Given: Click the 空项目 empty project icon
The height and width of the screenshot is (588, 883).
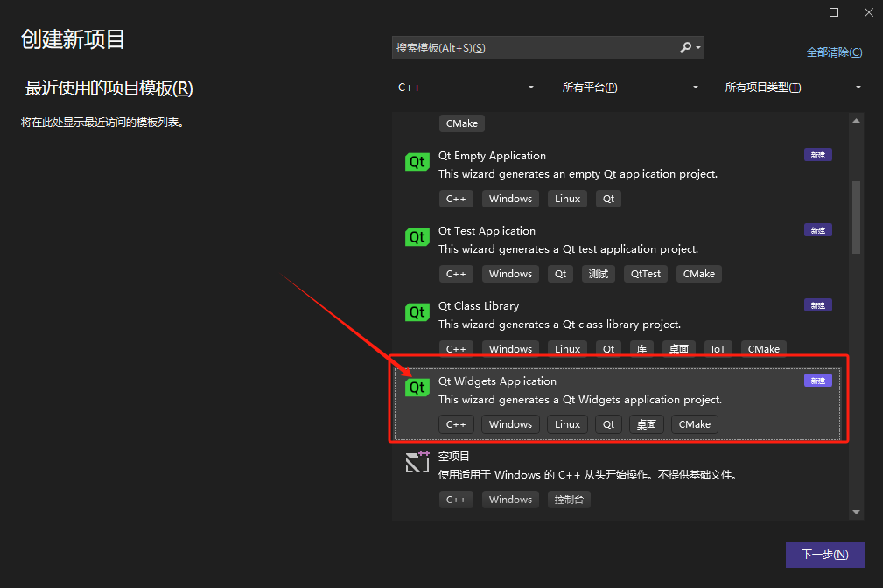Looking at the screenshot, I should [x=417, y=462].
